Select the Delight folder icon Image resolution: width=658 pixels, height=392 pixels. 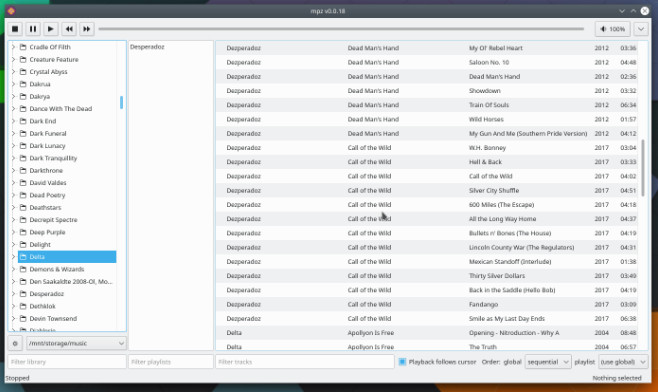coord(24,244)
